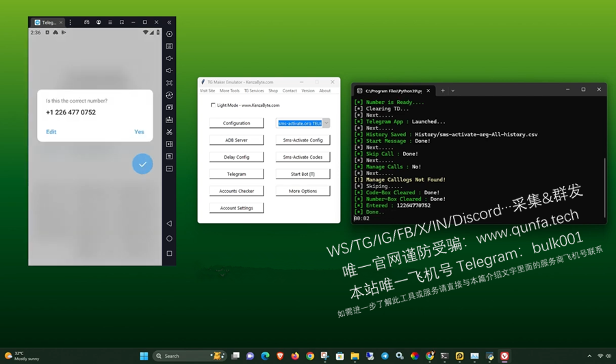Open Version menu in TG Maker
Image resolution: width=616 pixels, height=364 pixels.
[x=308, y=91]
